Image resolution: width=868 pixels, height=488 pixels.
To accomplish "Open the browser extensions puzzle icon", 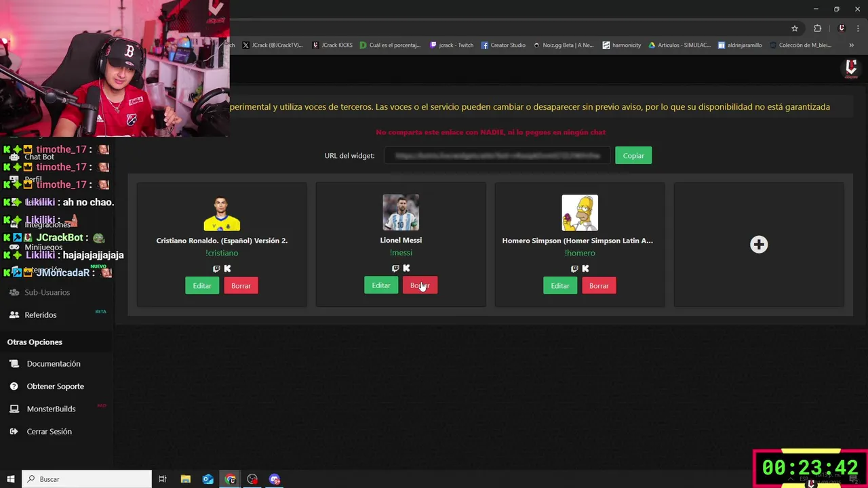I will [817, 28].
